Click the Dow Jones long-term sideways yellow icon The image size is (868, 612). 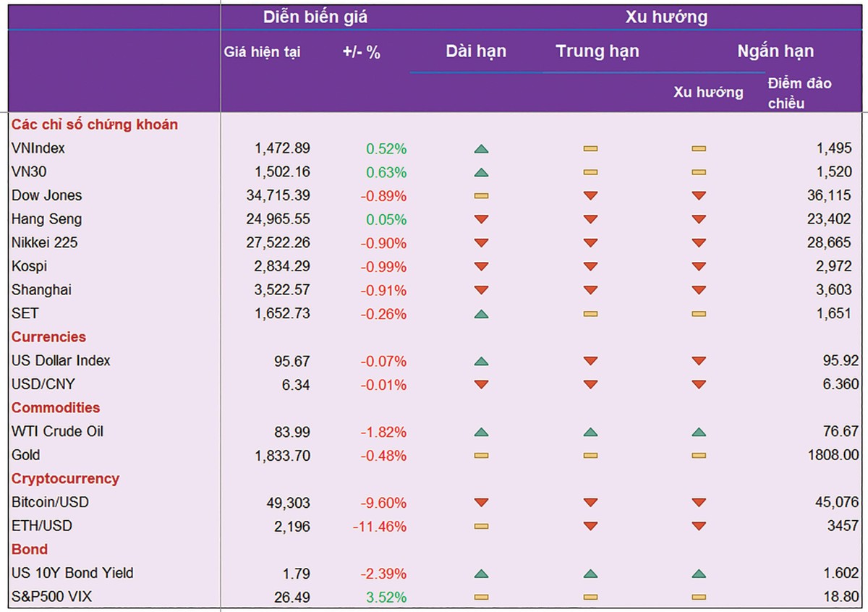tap(481, 196)
